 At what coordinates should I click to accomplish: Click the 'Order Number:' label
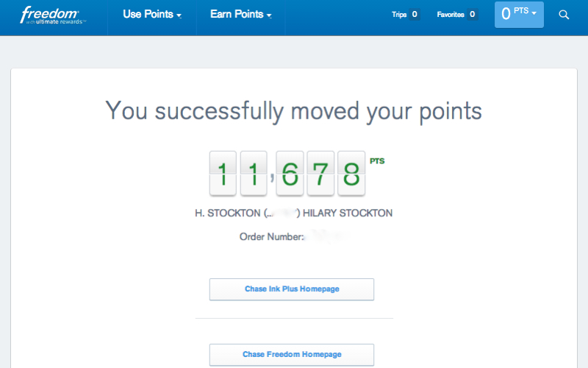271,236
